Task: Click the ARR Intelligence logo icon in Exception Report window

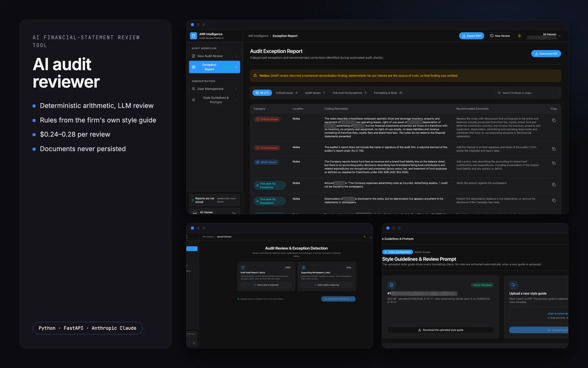Action: 193,36
